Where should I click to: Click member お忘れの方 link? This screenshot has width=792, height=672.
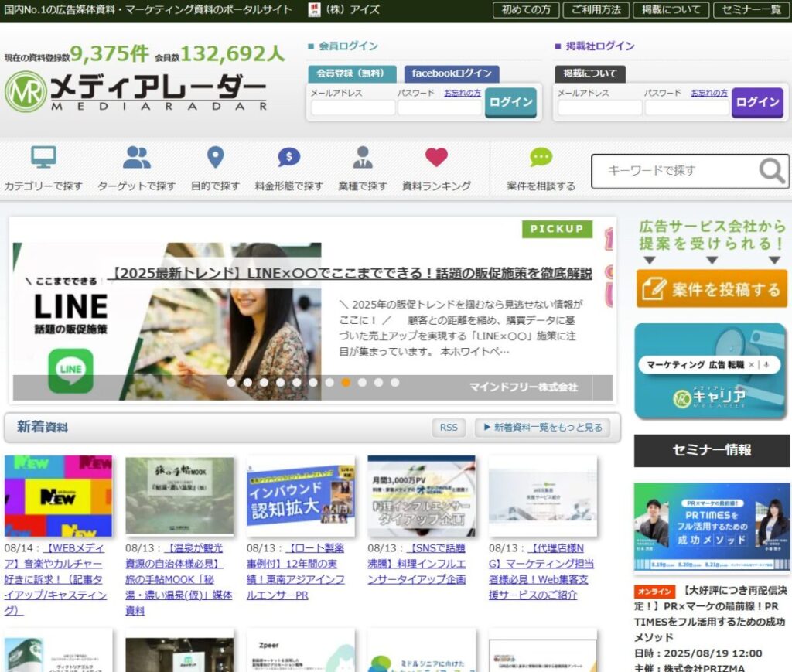click(x=463, y=93)
